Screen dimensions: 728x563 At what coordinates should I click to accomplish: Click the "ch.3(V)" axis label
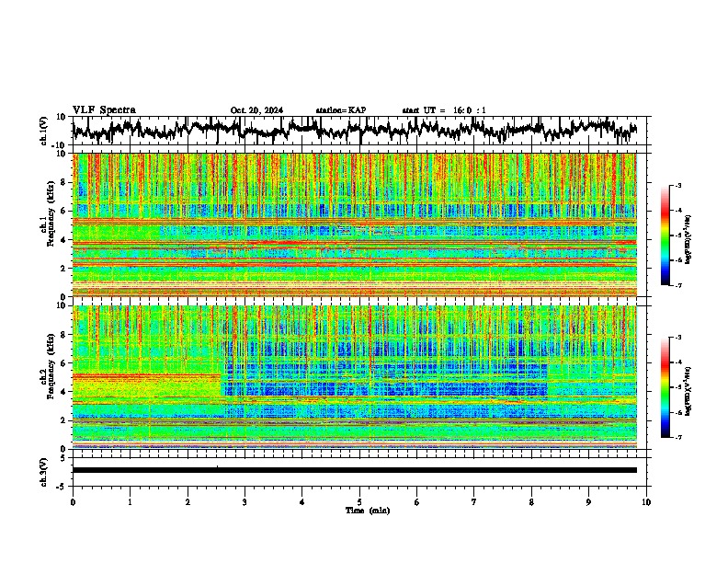tap(44, 473)
